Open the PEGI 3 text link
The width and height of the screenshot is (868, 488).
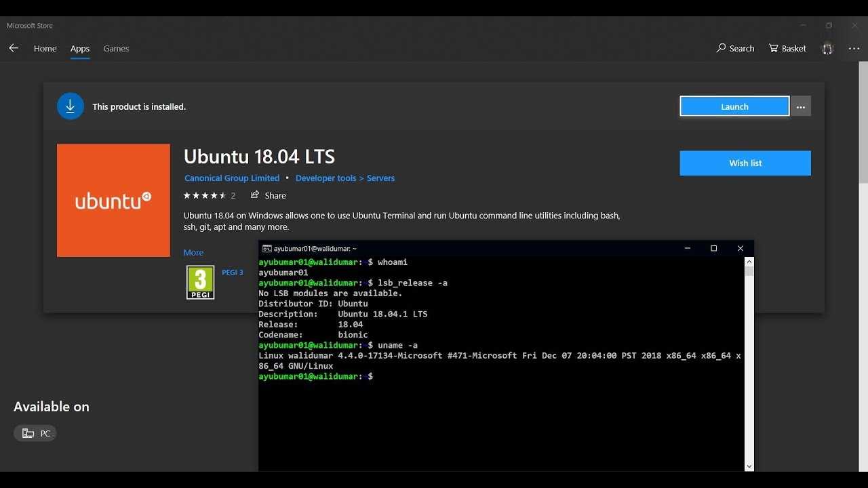(233, 272)
